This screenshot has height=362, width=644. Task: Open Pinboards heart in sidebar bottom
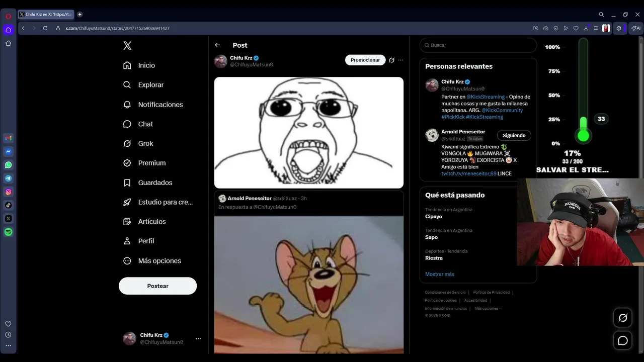(8, 324)
